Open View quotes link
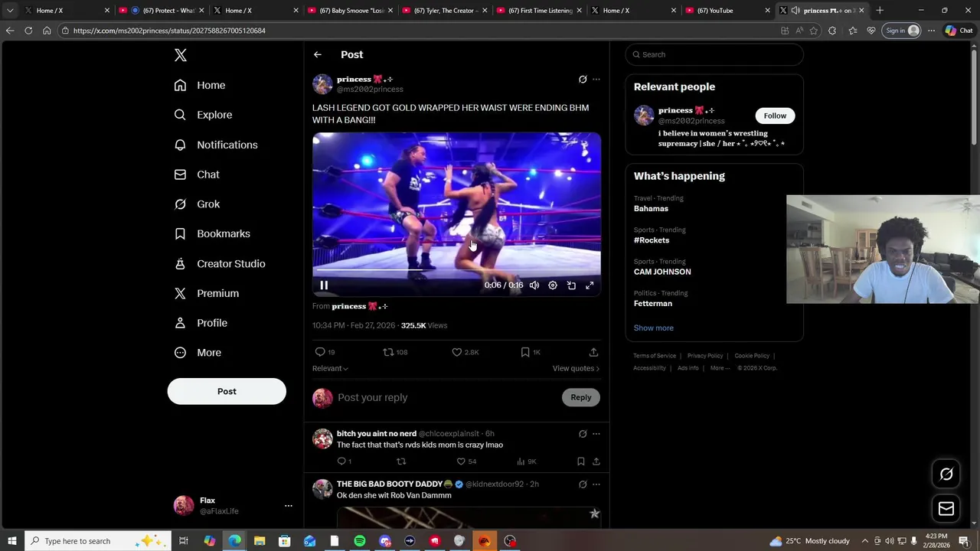Viewport: 980px width, 551px height. (576, 368)
